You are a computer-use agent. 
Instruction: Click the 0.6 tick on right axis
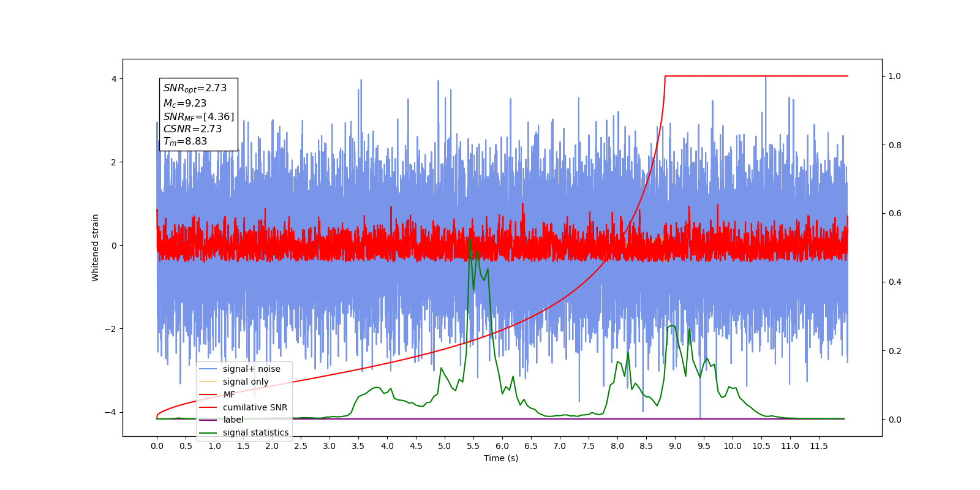[895, 213]
